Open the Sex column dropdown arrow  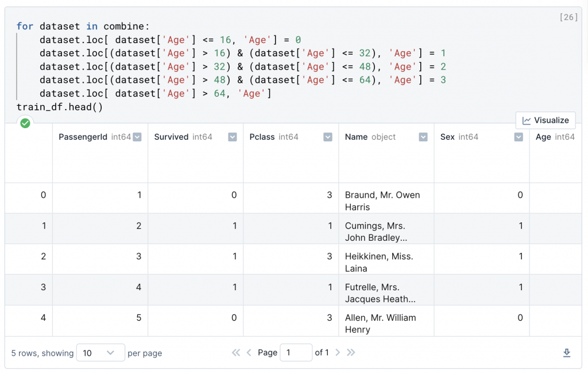[519, 137]
